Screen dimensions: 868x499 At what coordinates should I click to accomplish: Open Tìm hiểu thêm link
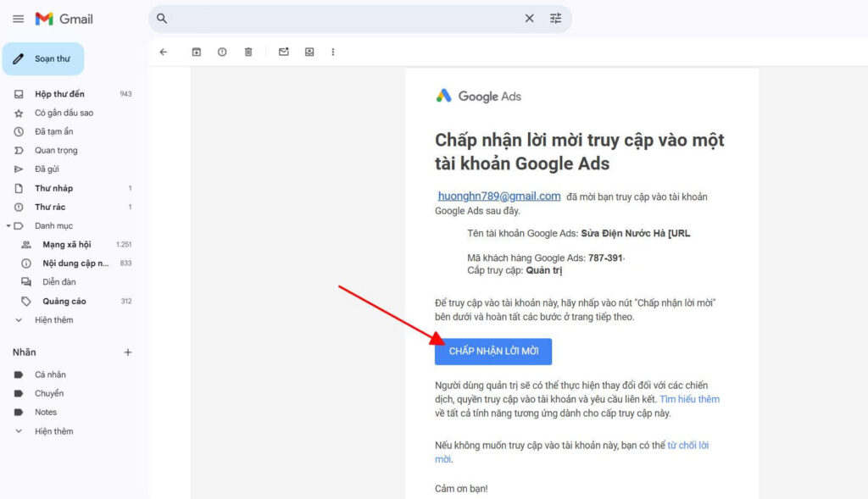point(690,399)
